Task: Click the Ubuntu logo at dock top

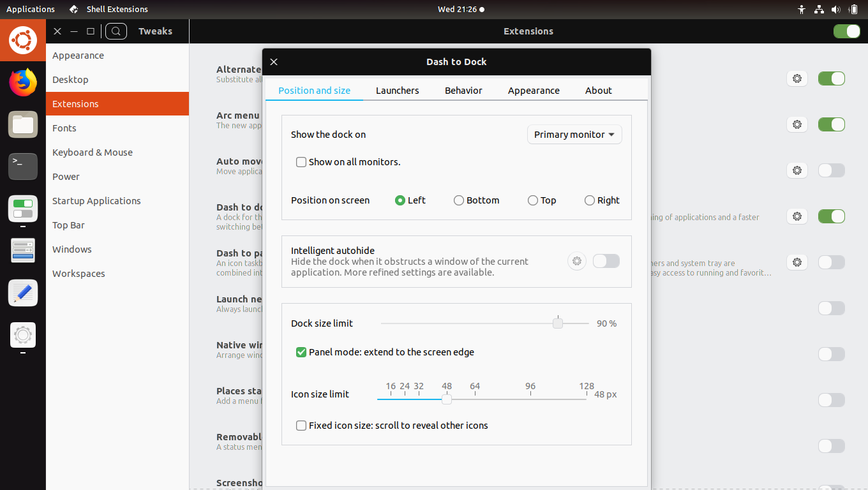Action: (23, 40)
